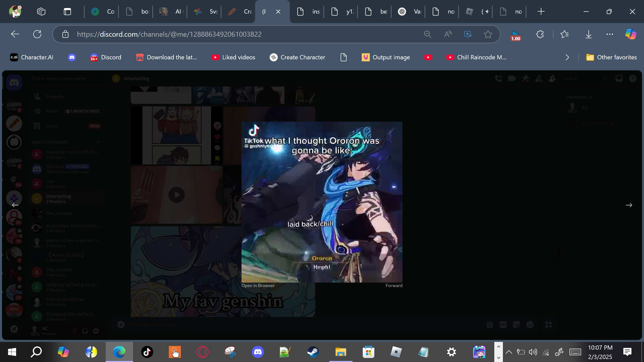Expand the hidden favorites overflow chevron

567,57
